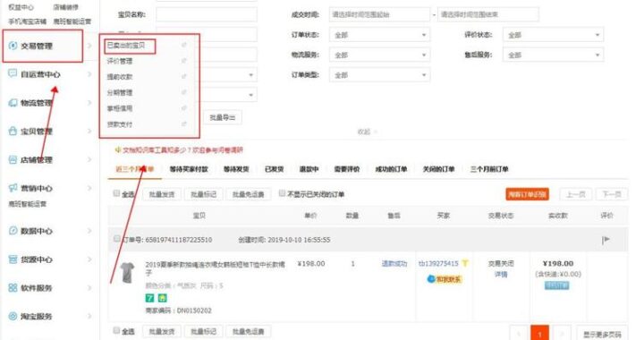Click the 淘宝服务 sidebar icon
The height and width of the screenshot is (340, 644).
tap(13, 316)
